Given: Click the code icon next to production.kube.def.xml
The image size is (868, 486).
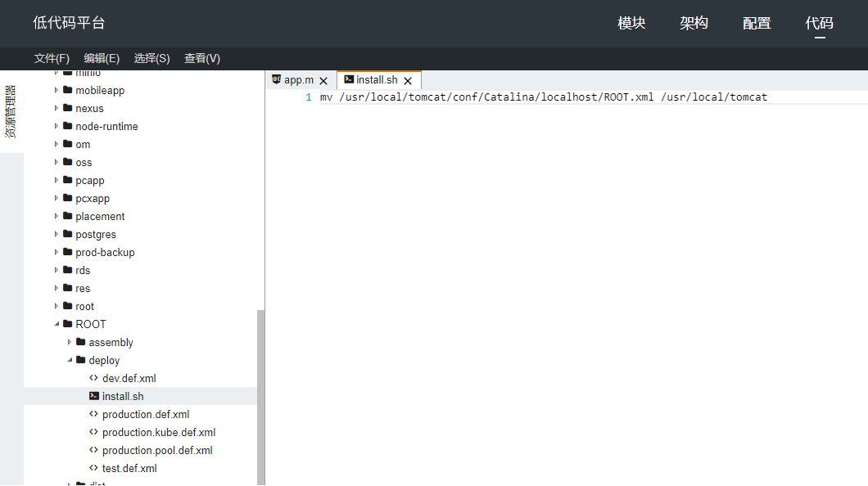Looking at the screenshot, I should pyautogui.click(x=94, y=433).
